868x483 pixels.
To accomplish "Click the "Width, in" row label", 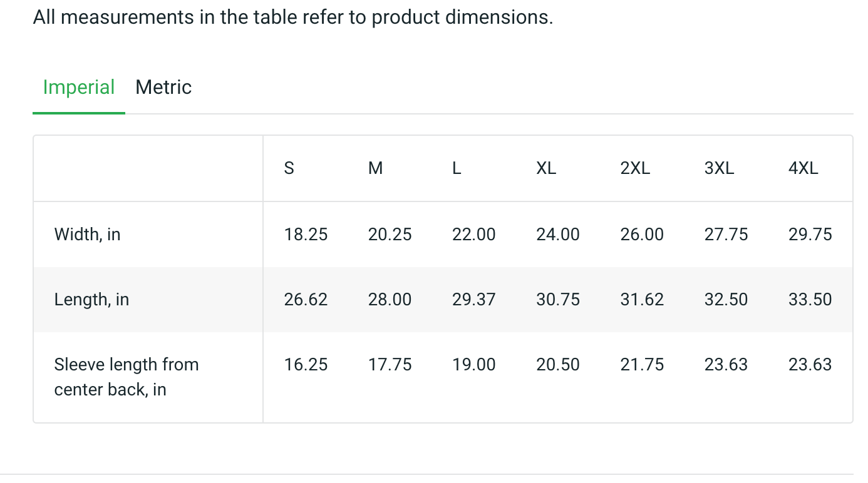I will tap(88, 235).
